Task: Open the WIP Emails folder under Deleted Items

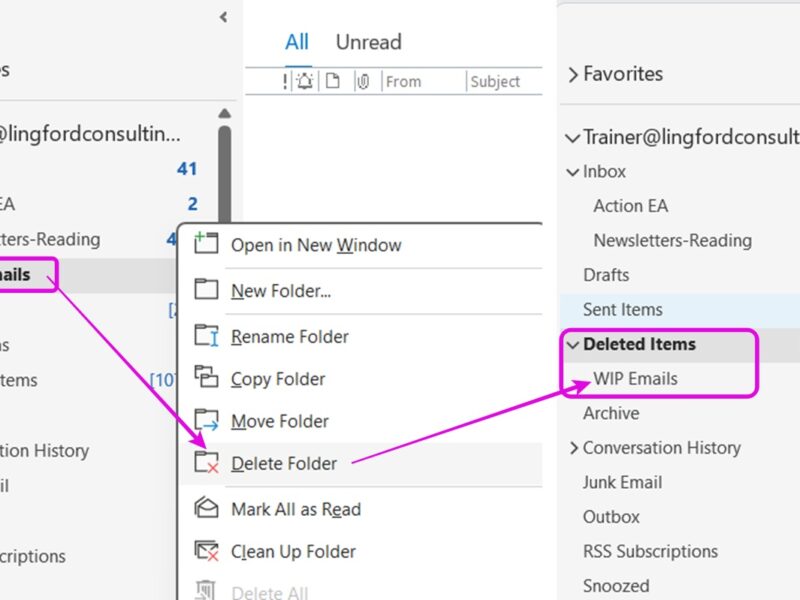Action: coord(635,379)
